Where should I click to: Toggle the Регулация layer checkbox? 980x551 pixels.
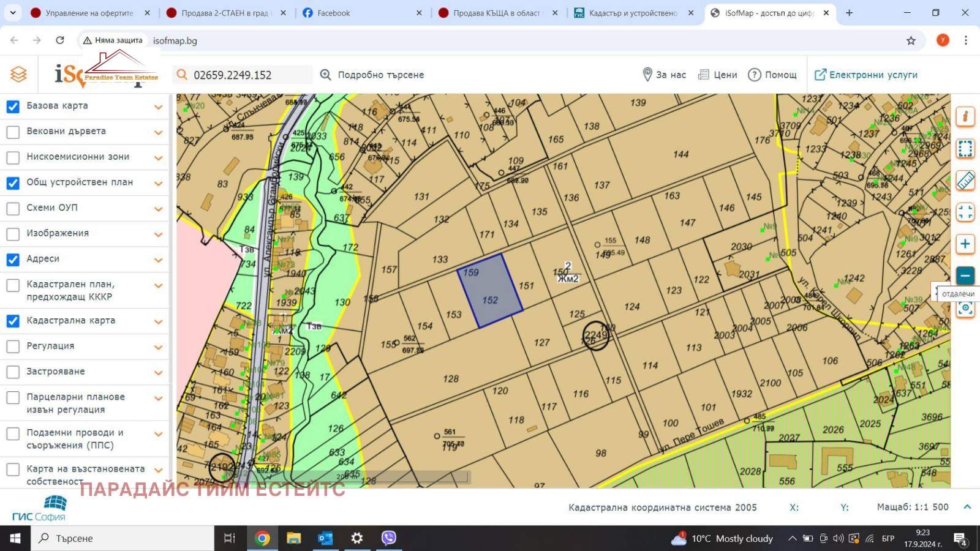click(x=13, y=347)
